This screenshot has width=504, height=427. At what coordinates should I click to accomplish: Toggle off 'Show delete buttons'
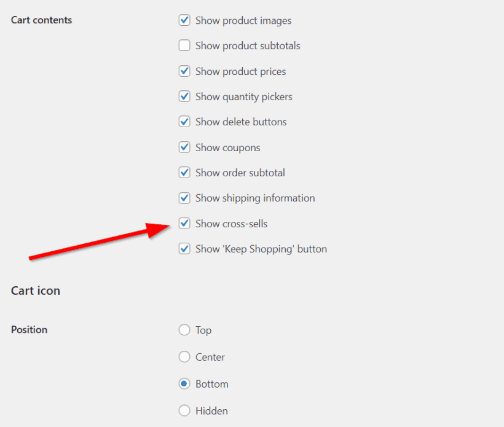(x=184, y=122)
